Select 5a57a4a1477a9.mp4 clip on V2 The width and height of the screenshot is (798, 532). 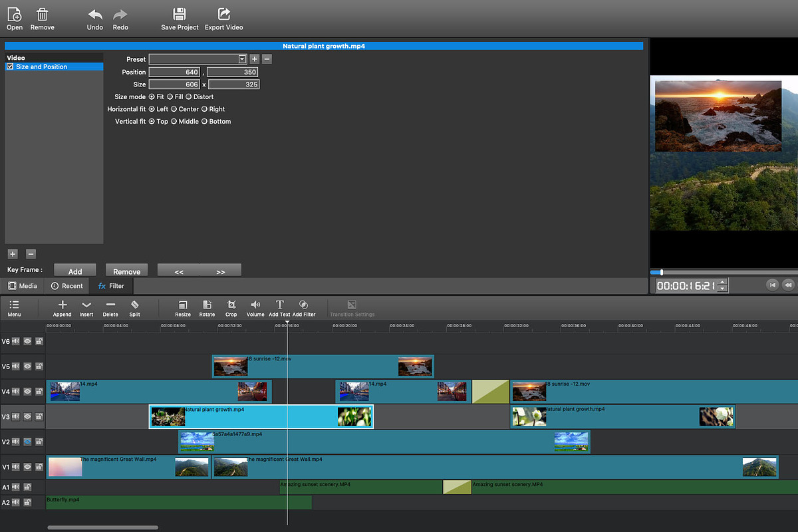tap(384, 442)
